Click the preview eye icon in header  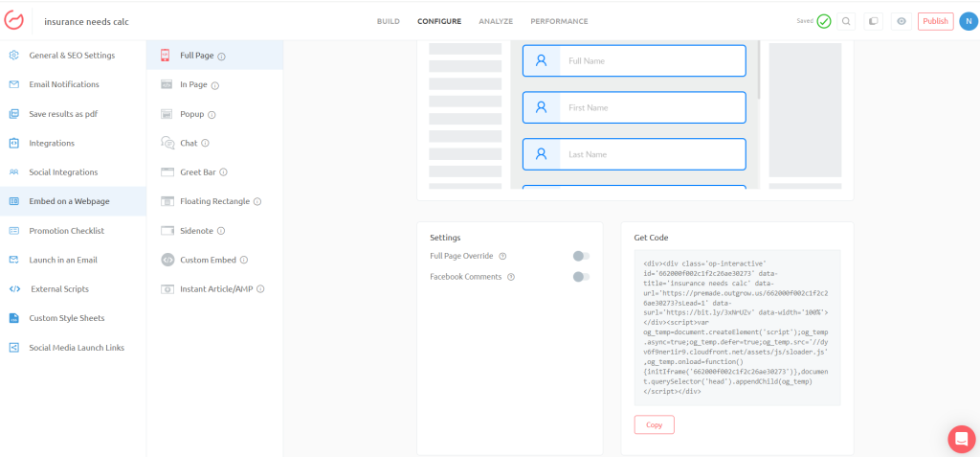tap(901, 21)
